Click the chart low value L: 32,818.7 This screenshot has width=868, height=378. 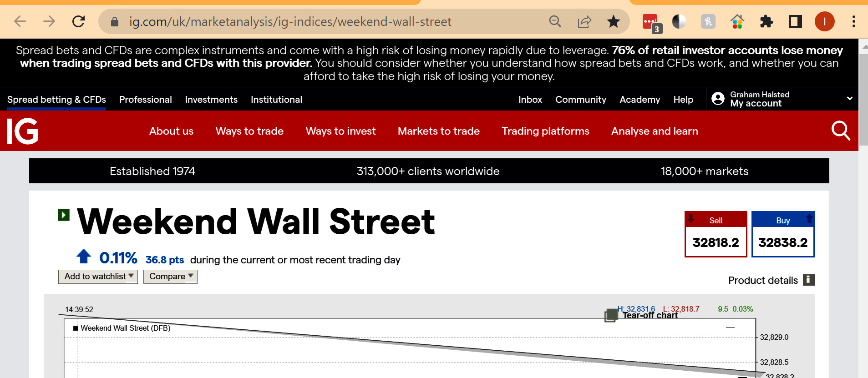point(681,309)
